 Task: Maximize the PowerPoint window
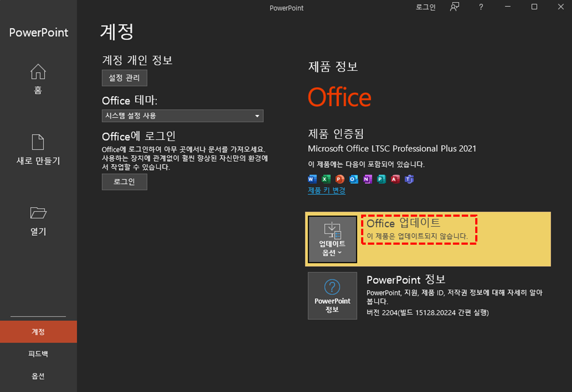click(x=534, y=7)
